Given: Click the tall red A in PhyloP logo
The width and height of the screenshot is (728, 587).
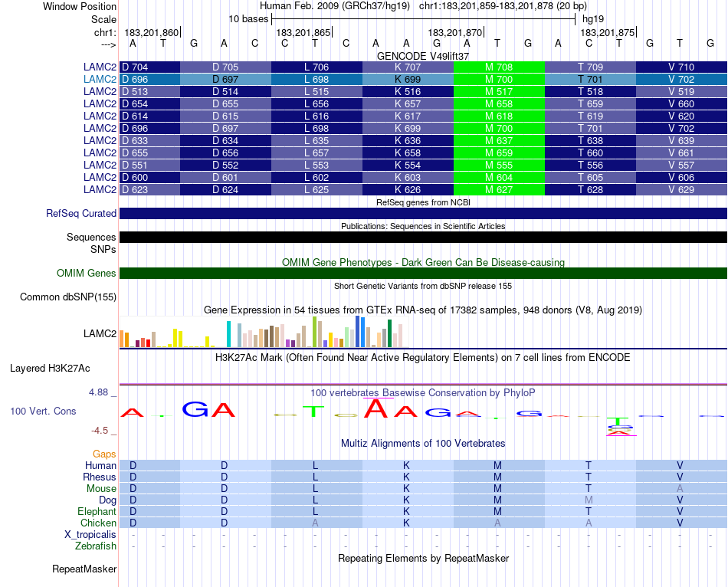Looking at the screenshot, I should pyautogui.click(x=375, y=408).
